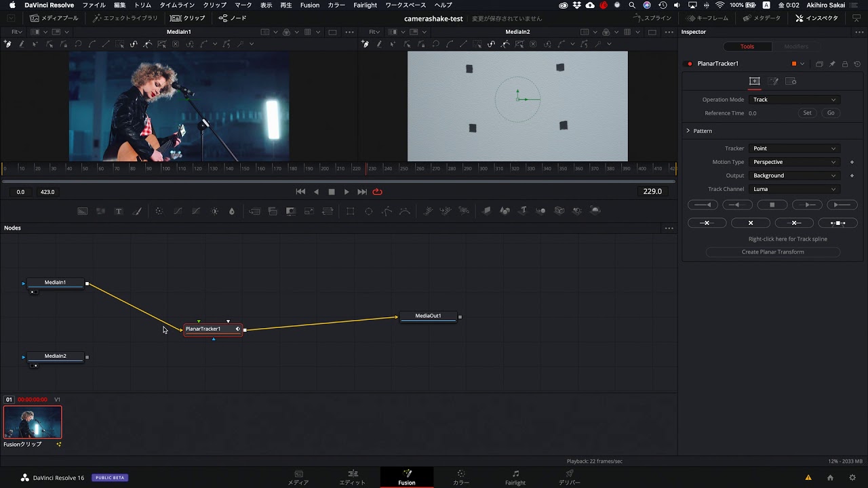
Task: Jump to the first frame
Action: [x=300, y=192]
